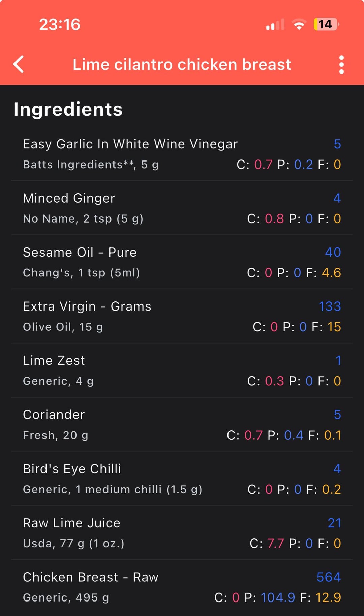This screenshot has width=364, height=616.
Task: Select the Minced Ginger ingredient row
Action: [69, 198]
